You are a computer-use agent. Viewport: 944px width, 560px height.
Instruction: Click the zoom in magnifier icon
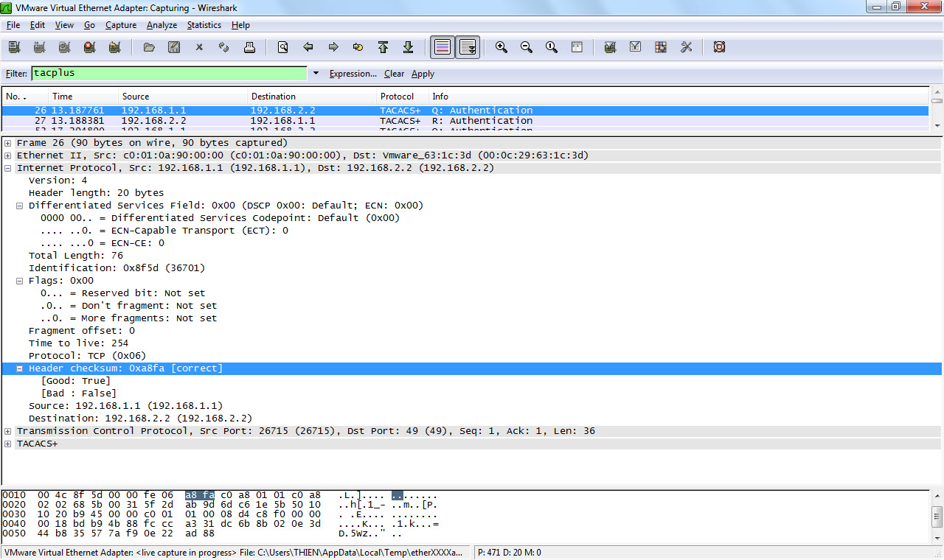[x=502, y=47]
